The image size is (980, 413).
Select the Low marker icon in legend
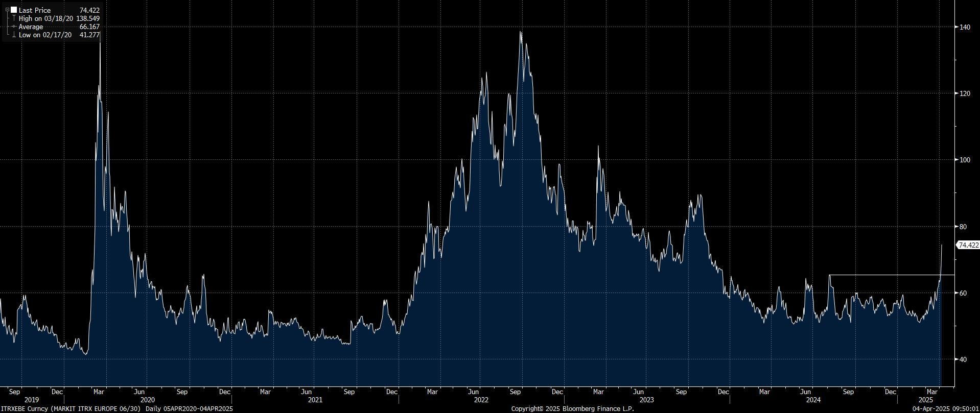(14, 35)
